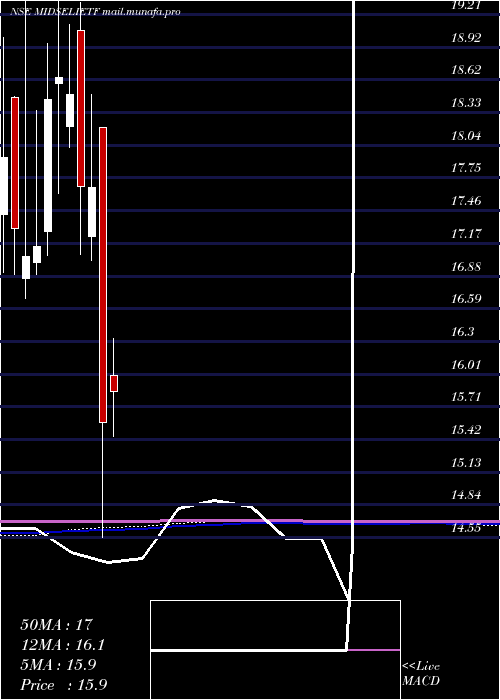Click the 18.62 price axis label
Viewport: 500px width, 700px height.
pos(466,70)
